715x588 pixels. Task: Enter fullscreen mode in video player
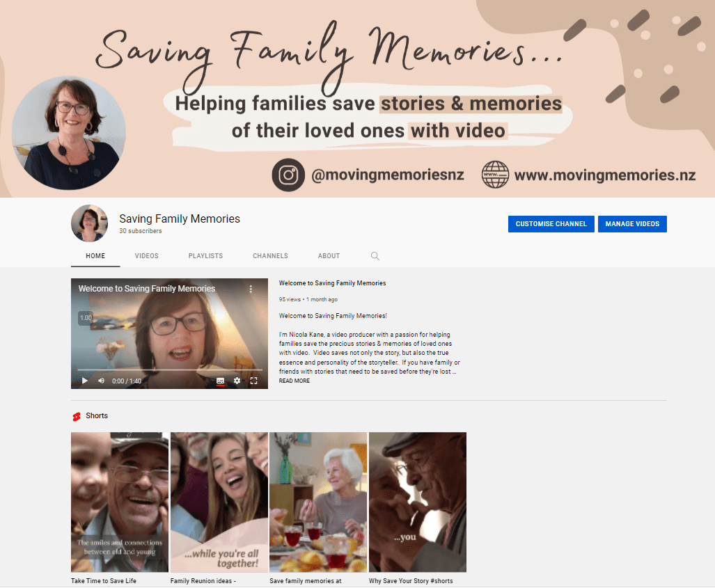(x=254, y=381)
